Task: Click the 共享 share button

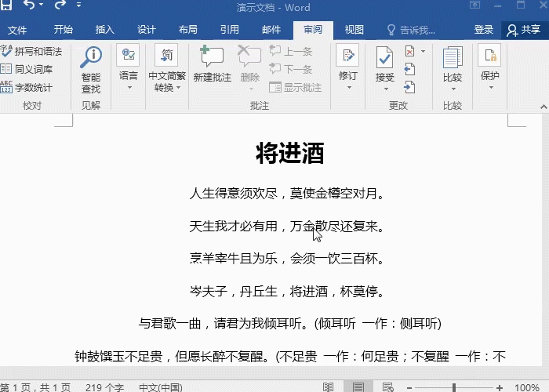Action: click(524, 30)
